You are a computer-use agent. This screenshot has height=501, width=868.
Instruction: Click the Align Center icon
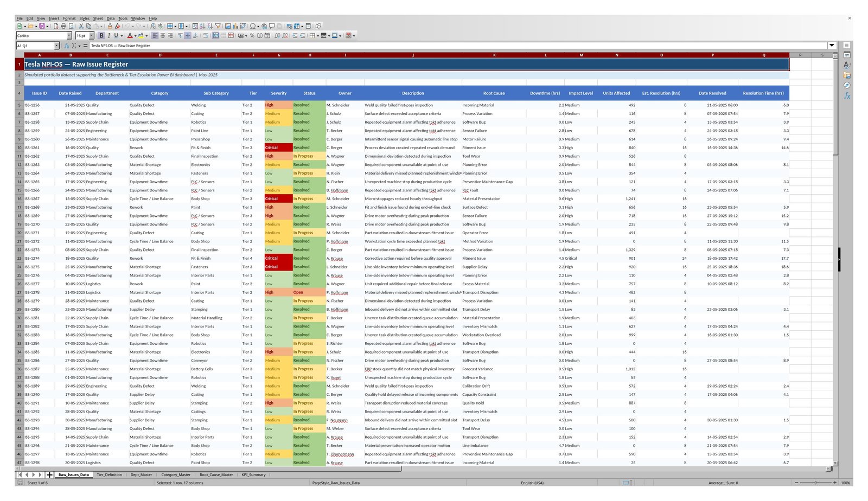(163, 36)
